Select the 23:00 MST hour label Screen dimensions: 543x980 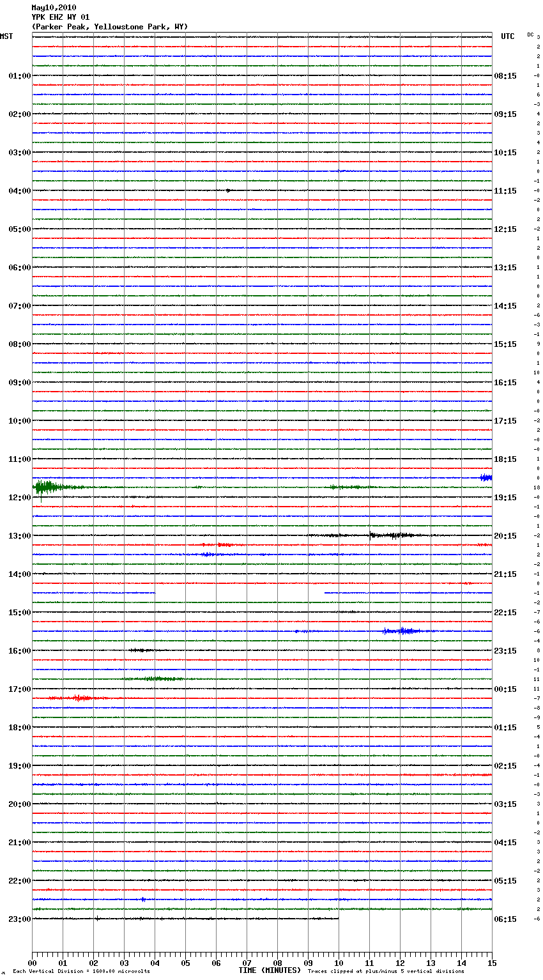point(20,919)
